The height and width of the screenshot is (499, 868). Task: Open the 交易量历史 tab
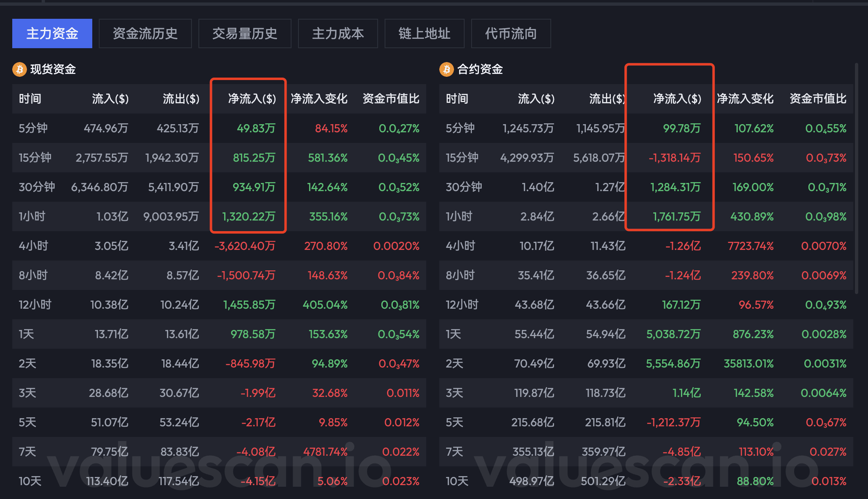point(245,33)
